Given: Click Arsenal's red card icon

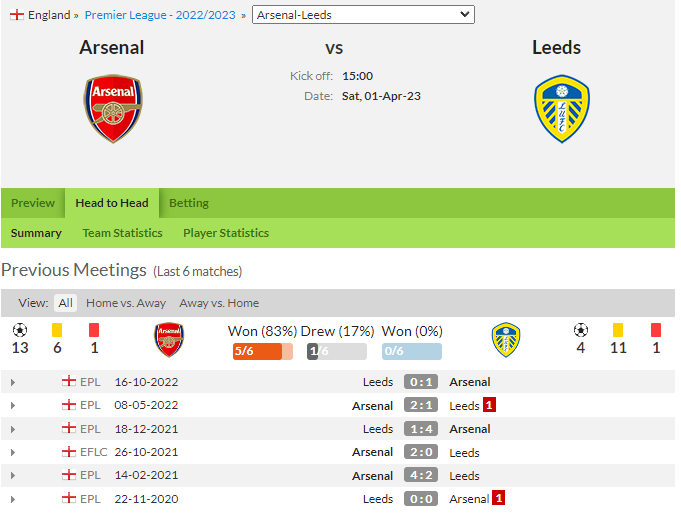Looking at the screenshot, I should tap(94, 330).
